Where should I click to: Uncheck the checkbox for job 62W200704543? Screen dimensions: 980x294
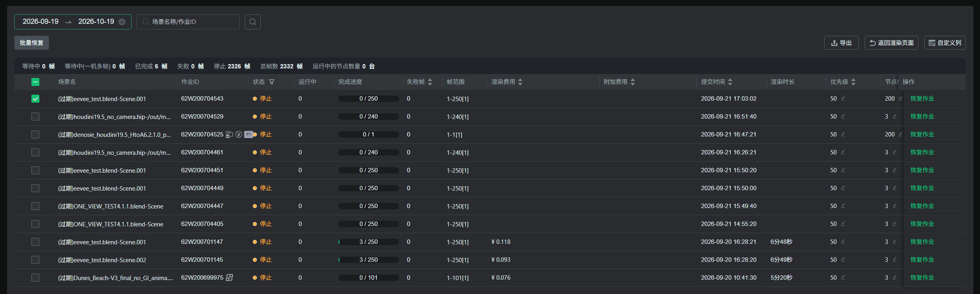pos(35,99)
